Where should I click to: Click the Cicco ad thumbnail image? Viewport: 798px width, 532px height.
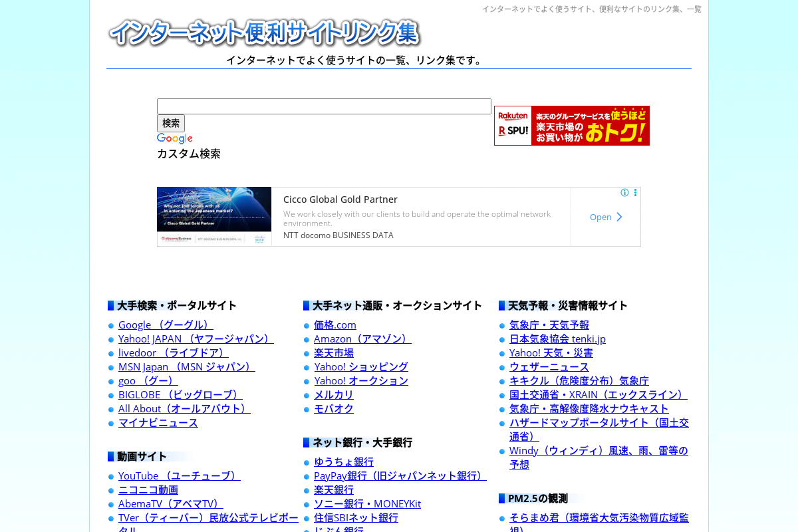click(x=214, y=217)
